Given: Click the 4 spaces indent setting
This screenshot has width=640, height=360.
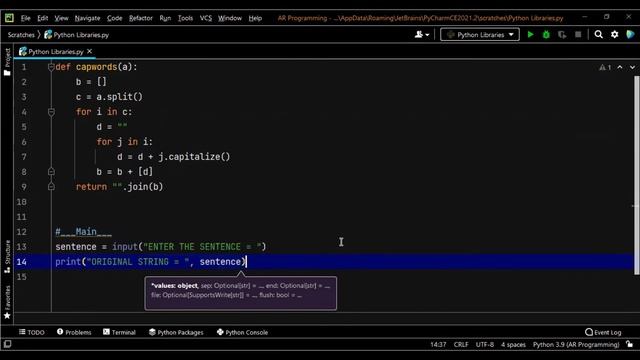Looking at the screenshot, I should point(513,344).
